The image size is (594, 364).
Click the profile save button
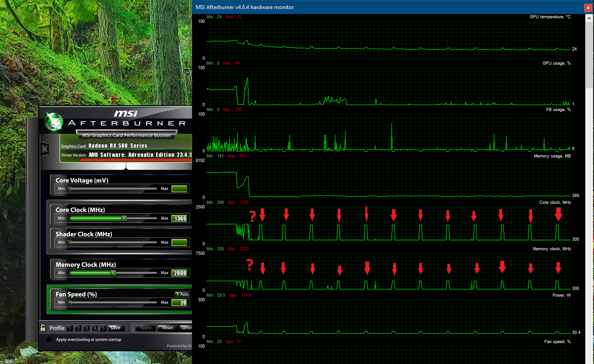click(x=116, y=328)
